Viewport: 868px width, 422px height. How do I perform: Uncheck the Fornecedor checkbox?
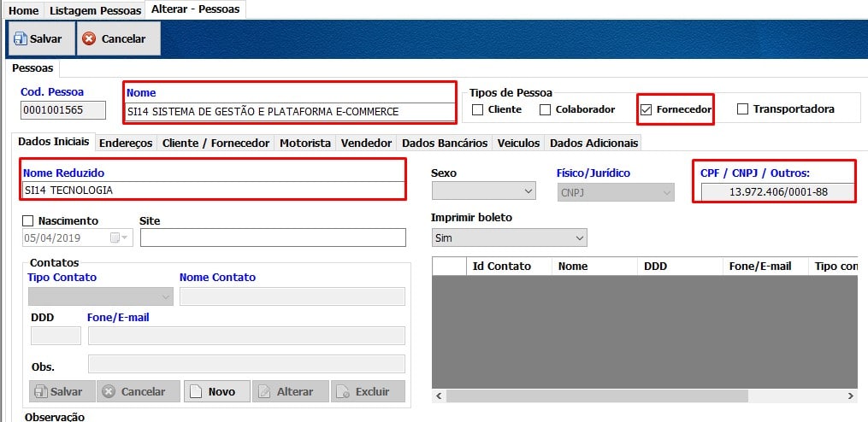[646, 109]
